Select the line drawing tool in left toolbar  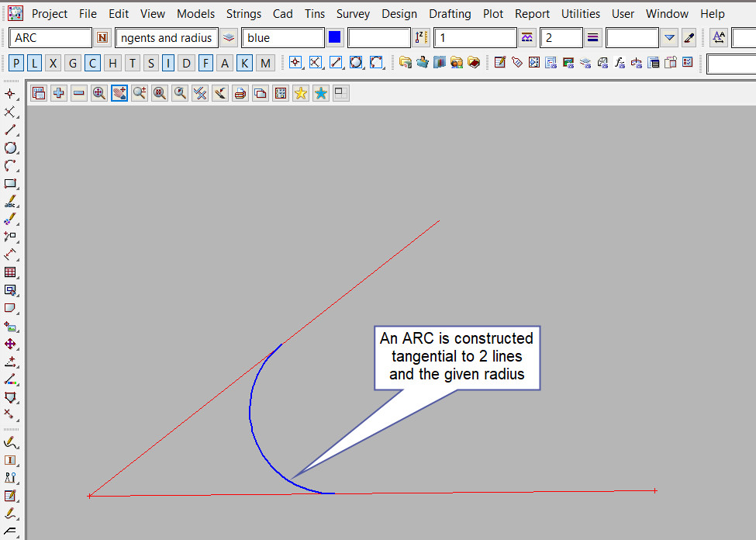(10, 130)
